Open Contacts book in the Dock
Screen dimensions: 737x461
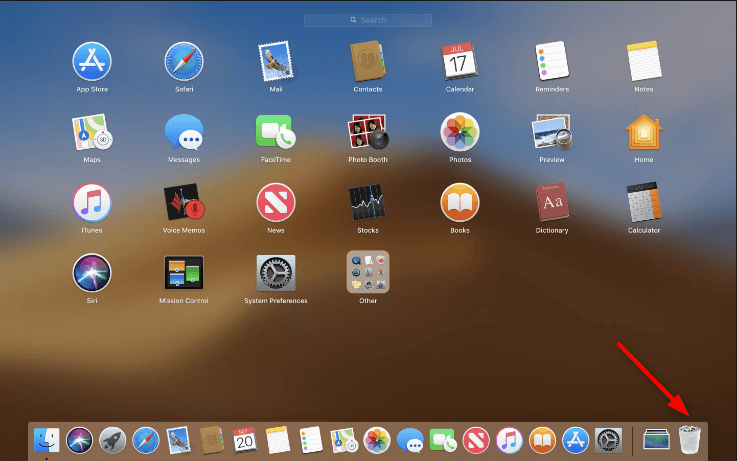tap(212, 440)
